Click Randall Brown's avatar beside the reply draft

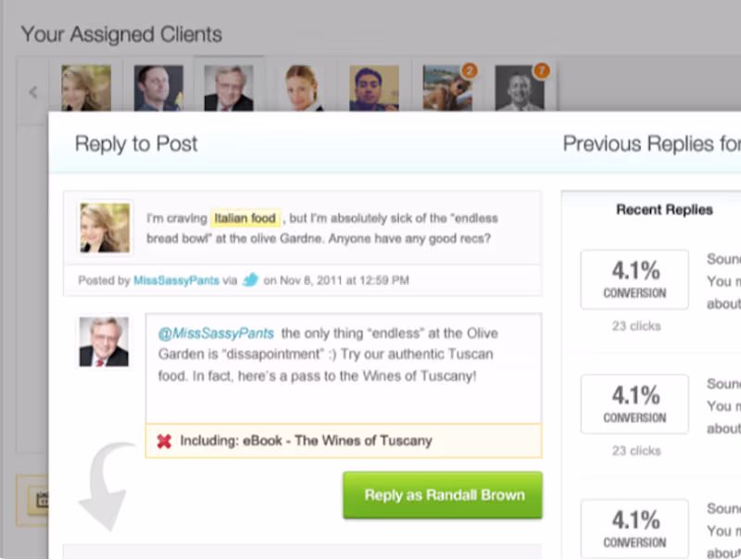click(x=104, y=342)
